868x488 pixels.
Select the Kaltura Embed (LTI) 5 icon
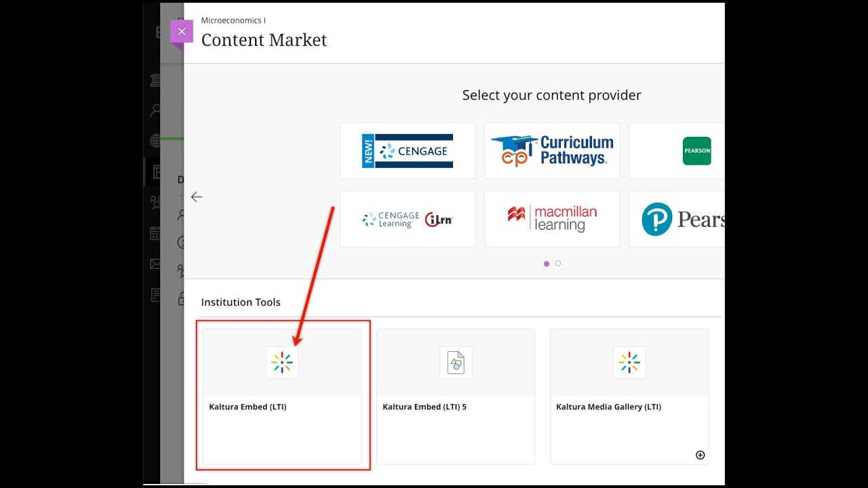[x=456, y=363]
